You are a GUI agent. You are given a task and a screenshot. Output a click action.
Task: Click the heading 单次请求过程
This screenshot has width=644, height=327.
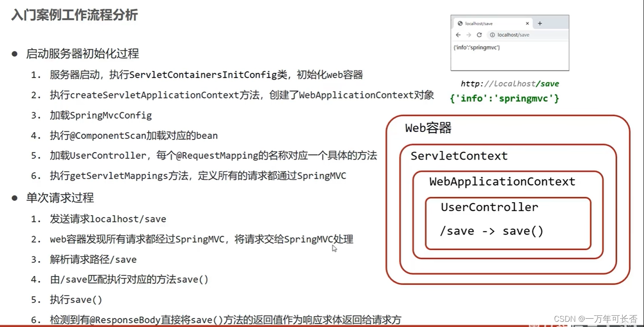pos(60,198)
